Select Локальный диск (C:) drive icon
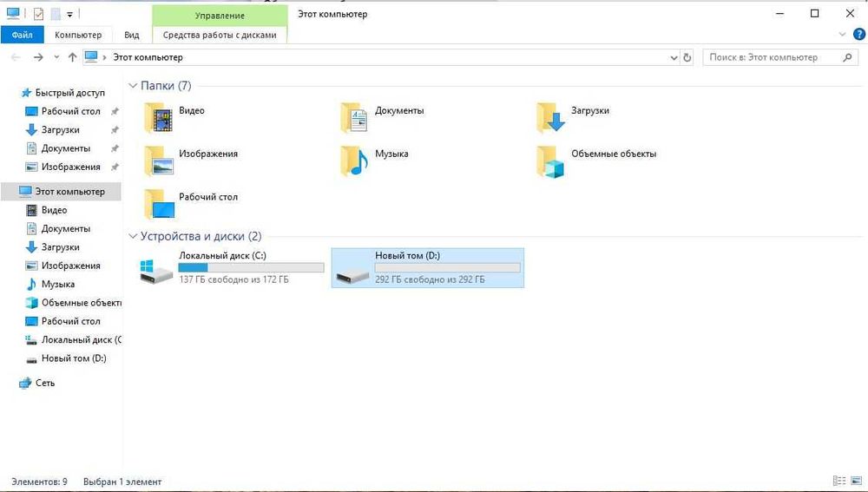Viewport: 868px width, 492px height. click(x=156, y=272)
